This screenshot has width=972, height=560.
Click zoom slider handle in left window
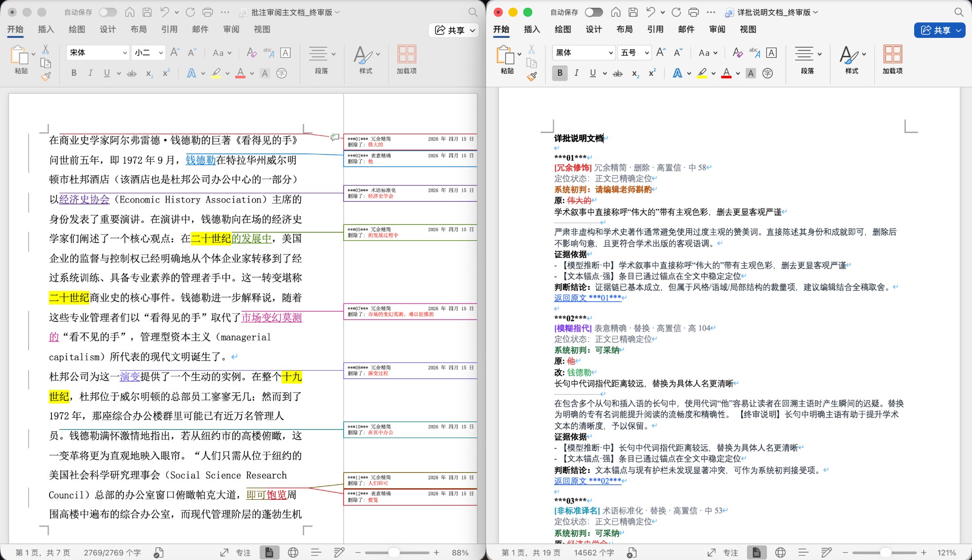394,552
